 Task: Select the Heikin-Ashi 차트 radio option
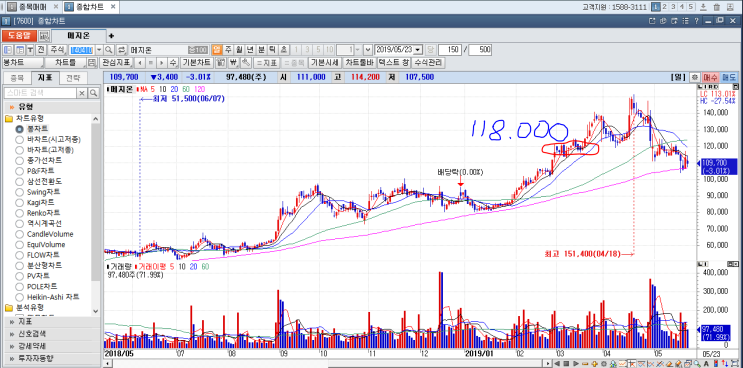pos(19,297)
